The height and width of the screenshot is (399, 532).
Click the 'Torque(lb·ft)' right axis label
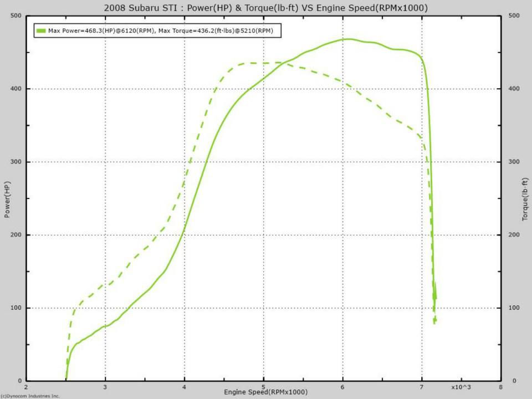525,199
